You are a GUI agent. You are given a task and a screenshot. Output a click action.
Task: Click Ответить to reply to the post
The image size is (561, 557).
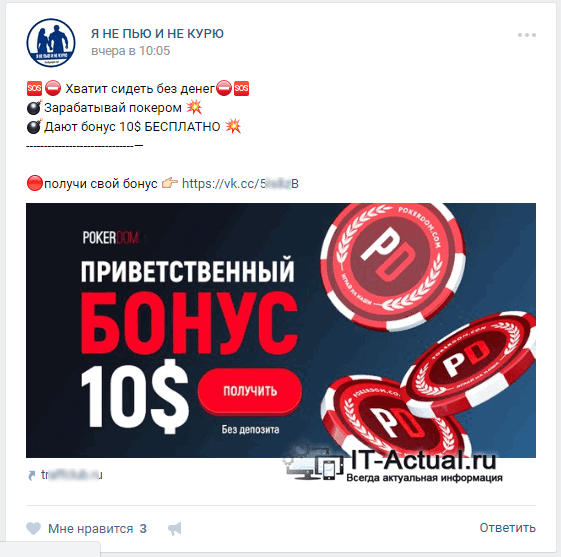507,528
